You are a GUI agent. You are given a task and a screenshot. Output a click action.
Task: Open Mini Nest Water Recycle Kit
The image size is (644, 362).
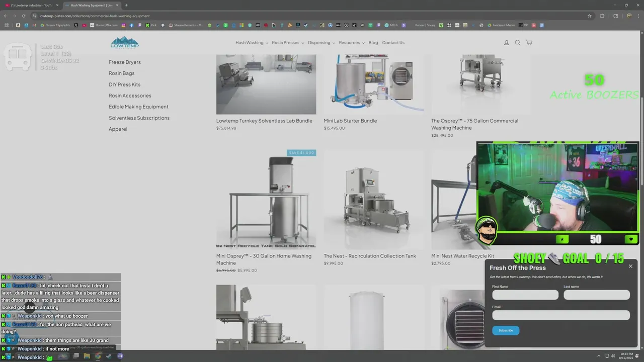click(462, 256)
